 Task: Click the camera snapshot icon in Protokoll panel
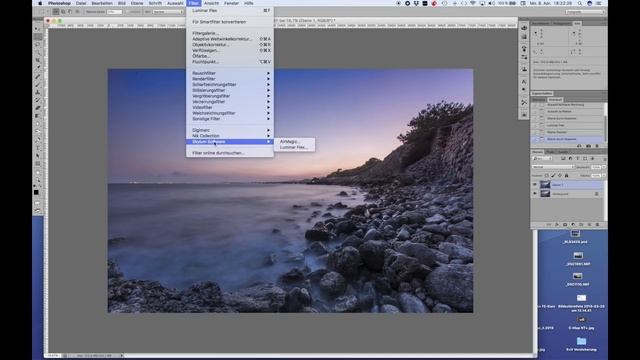588,146
